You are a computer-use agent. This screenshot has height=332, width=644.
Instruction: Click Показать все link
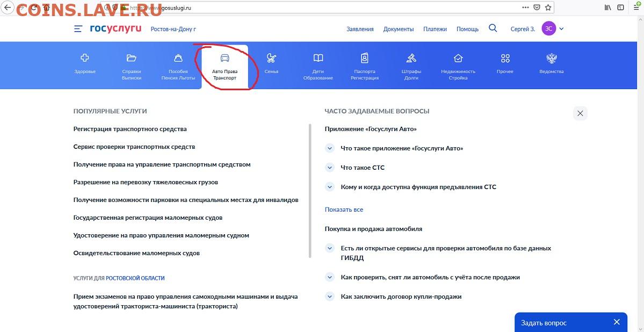tap(344, 210)
